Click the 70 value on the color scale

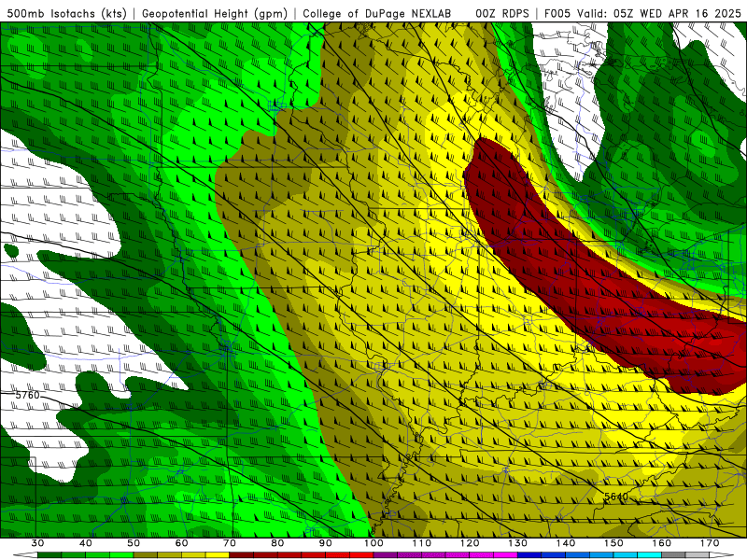[230, 543]
